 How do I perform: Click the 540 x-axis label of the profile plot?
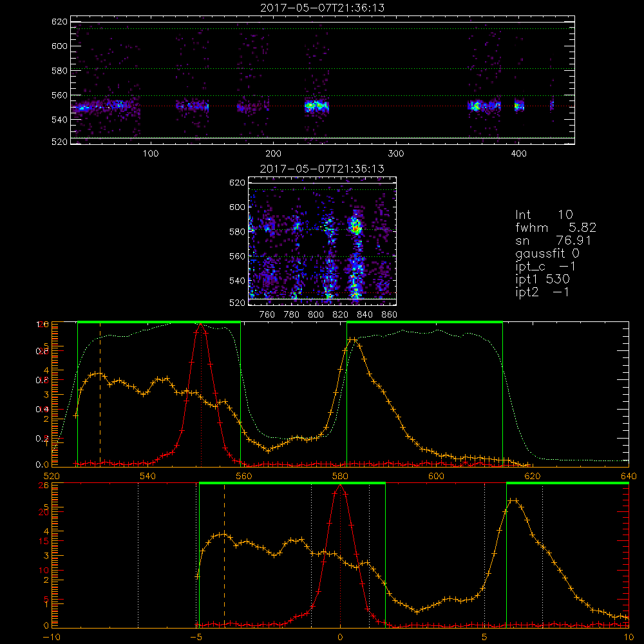click(x=148, y=476)
